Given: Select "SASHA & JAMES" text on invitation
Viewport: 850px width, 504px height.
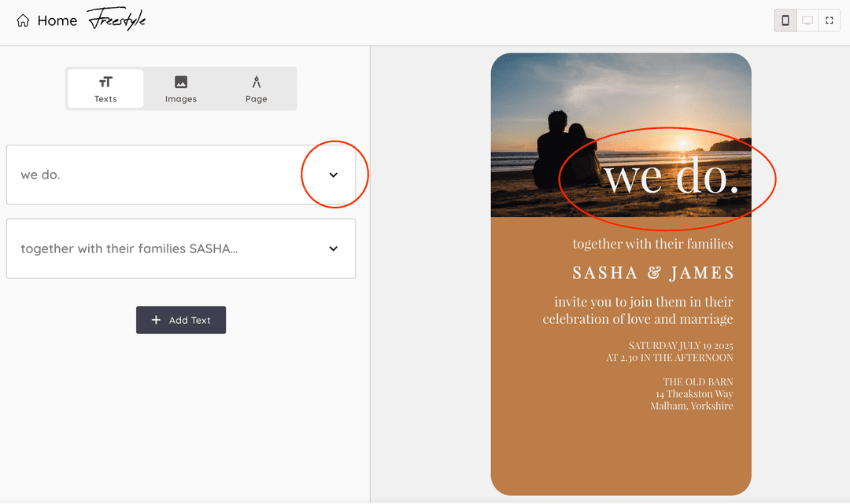Looking at the screenshot, I should [x=652, y=273].
